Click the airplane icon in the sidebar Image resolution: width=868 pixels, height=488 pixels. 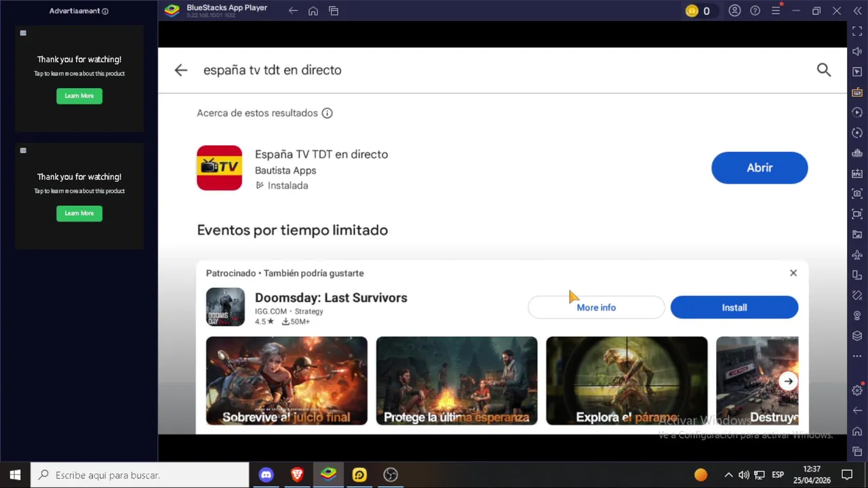pyautogui.click(x=857, y=255)
